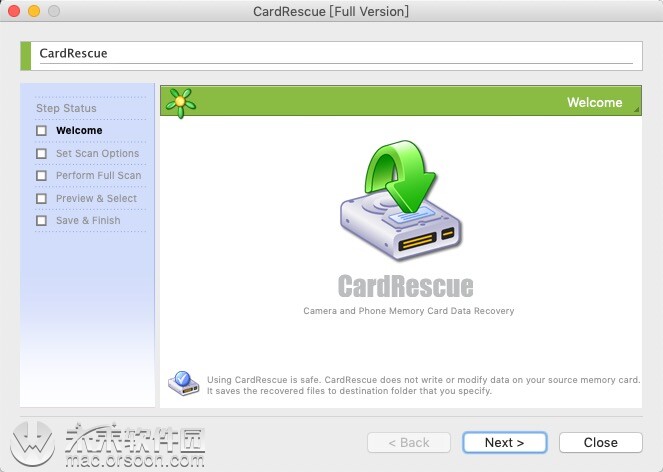
Task: Select the Preview & Select step label
Action: (x=96, y=198)
